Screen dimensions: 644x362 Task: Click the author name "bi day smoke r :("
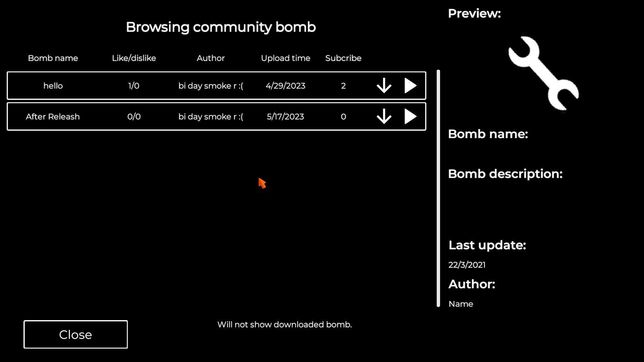211,85
